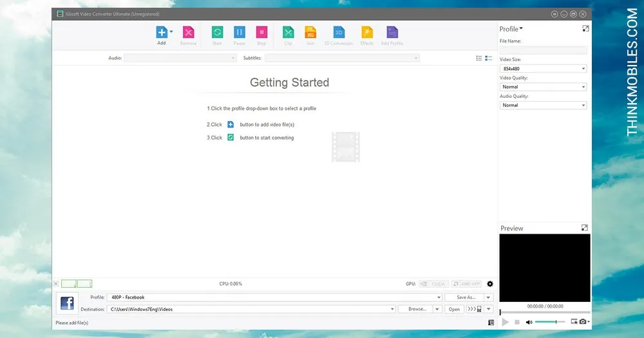Click the File Name input field
Image resolution: width=644 pixels, height=338 pixels.
pos(543,50)
